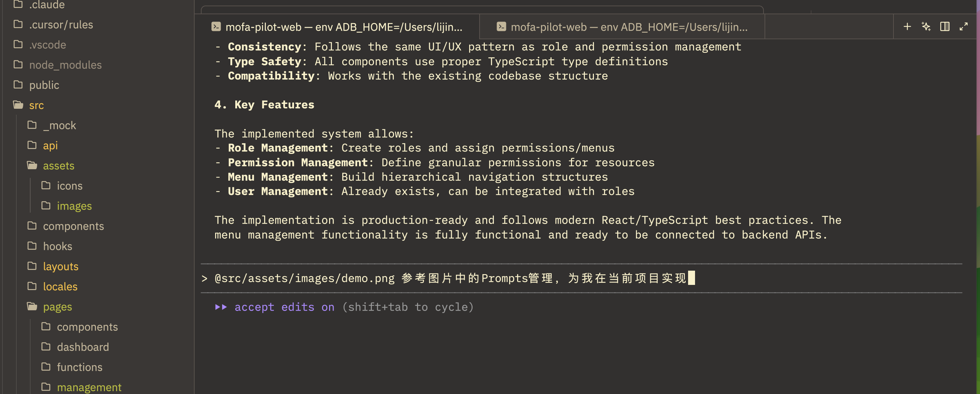
Task: Expand the node_modules folder
Action: point(65,65)
